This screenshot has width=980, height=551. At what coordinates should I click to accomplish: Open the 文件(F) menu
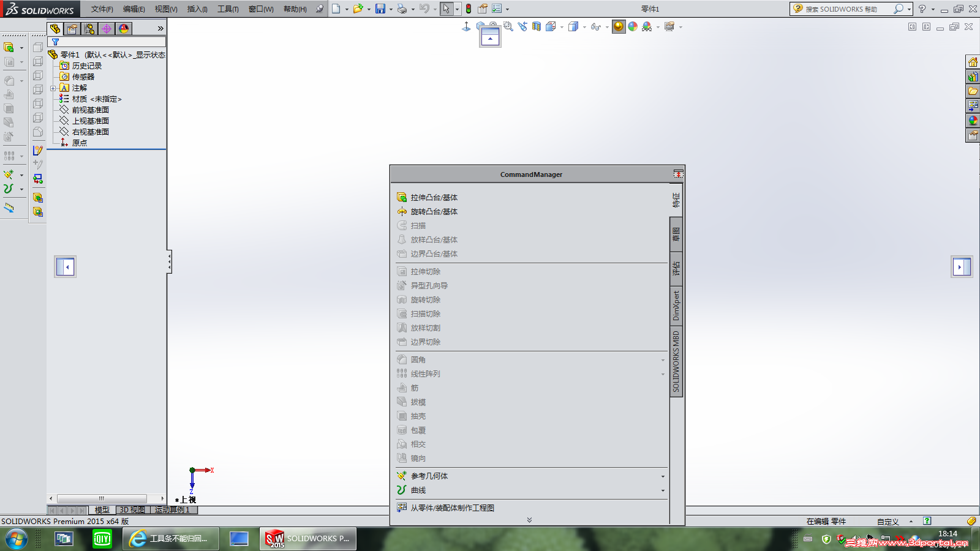point(102,9)
